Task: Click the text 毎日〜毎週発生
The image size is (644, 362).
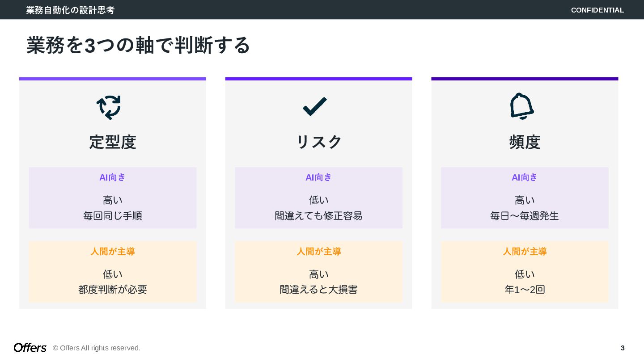Action: point(525,216)
